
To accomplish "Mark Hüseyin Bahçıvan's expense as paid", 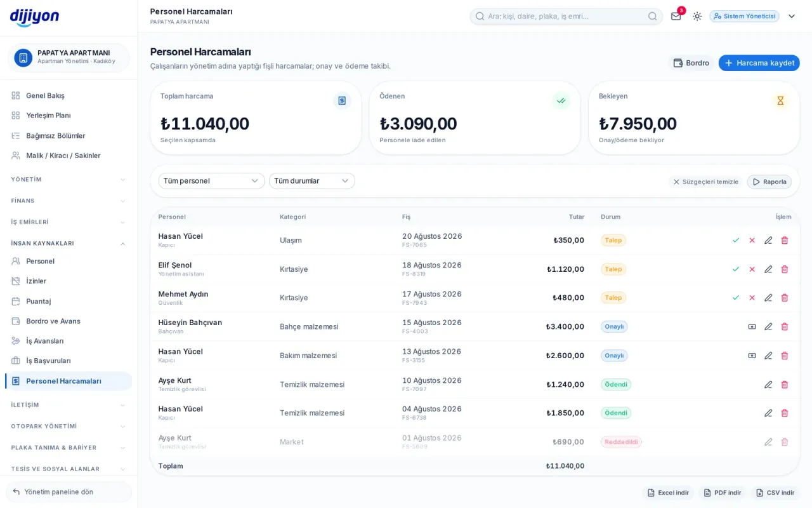I will click(752, 326).
